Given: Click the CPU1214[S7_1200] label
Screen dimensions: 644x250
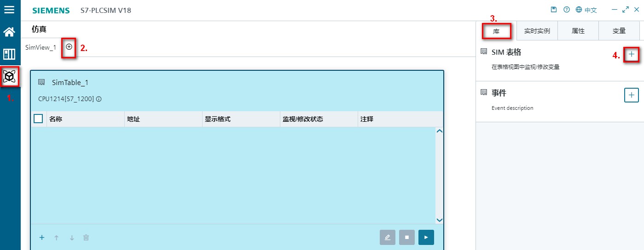Looking at the screenshot, I should 66,99.
